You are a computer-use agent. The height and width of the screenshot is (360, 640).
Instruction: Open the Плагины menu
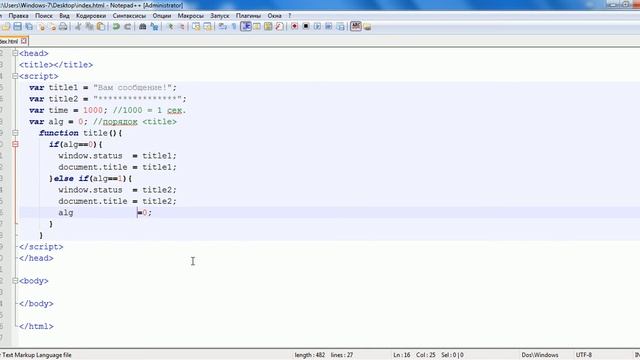click(249, 16)
